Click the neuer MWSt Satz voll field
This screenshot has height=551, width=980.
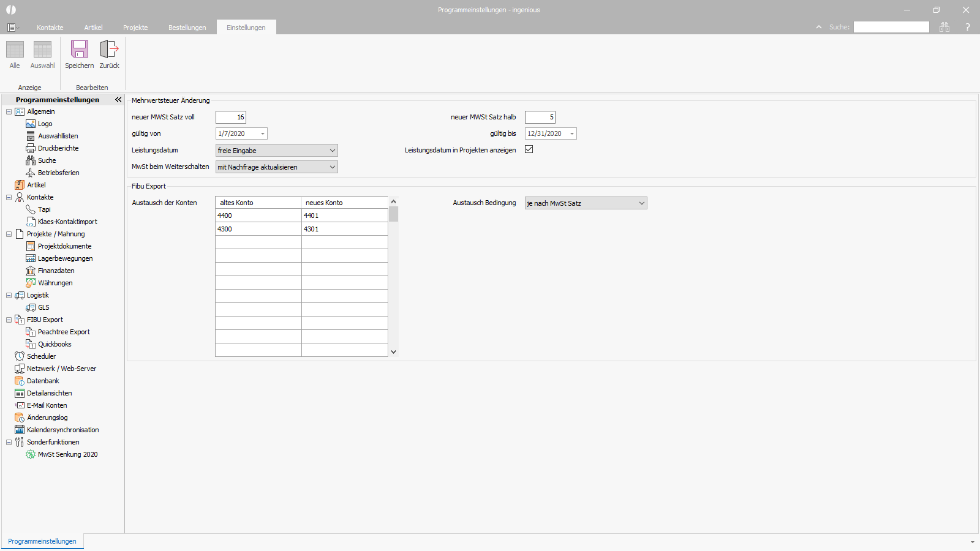click(x=231, y=117)
